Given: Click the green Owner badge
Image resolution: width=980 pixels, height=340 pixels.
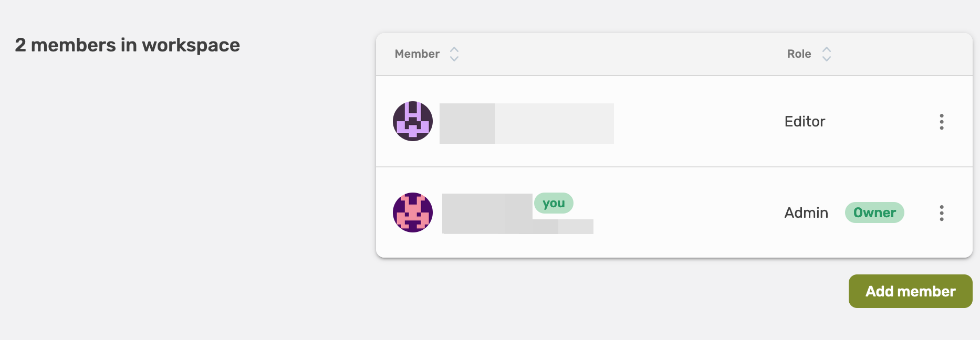Looking at the screenshot, I should (874, 212).
